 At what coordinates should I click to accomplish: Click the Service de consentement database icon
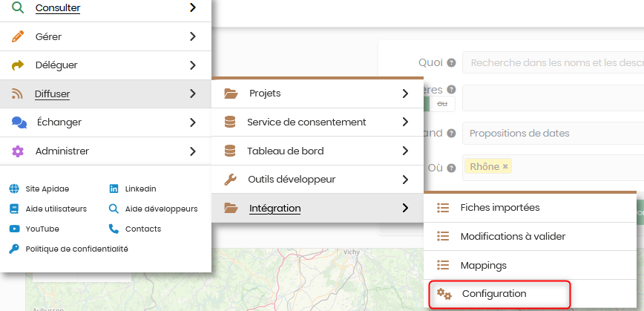click(x=230, y=122)
